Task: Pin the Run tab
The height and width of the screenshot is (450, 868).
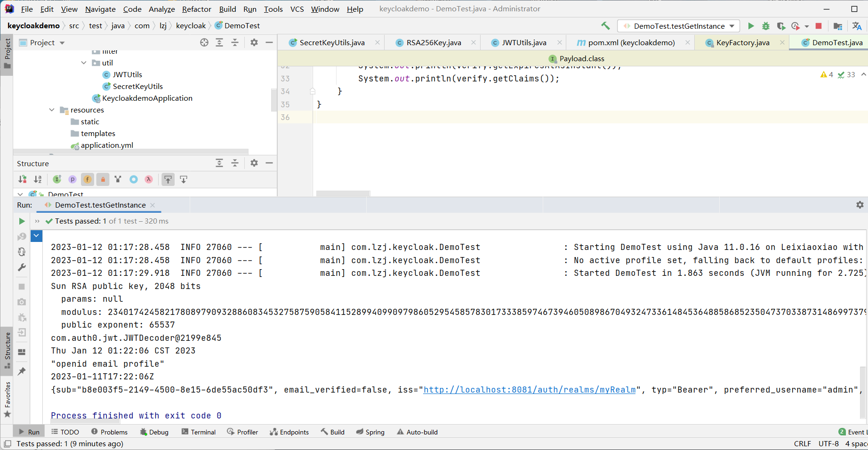Action: point(22,371)
